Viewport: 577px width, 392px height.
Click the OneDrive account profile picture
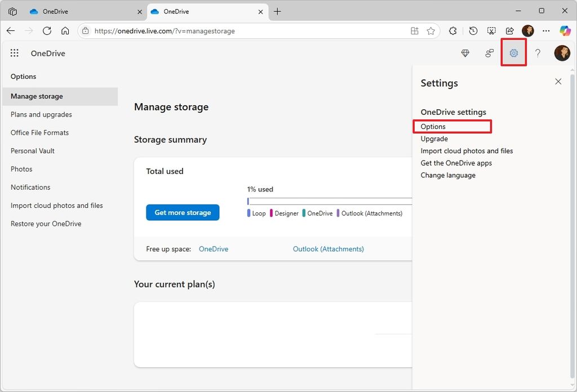(562, 53)
